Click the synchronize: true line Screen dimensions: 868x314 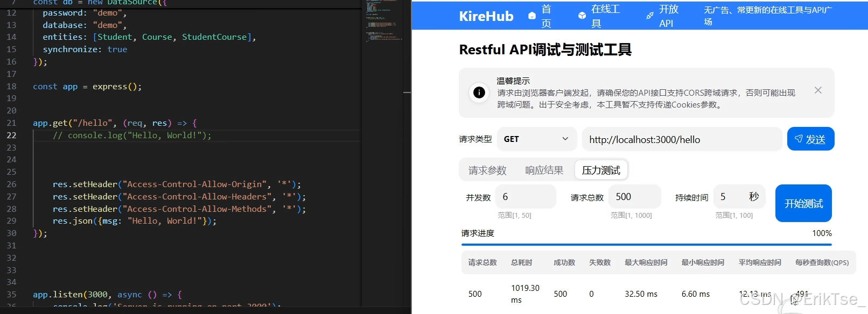[85, 49]
